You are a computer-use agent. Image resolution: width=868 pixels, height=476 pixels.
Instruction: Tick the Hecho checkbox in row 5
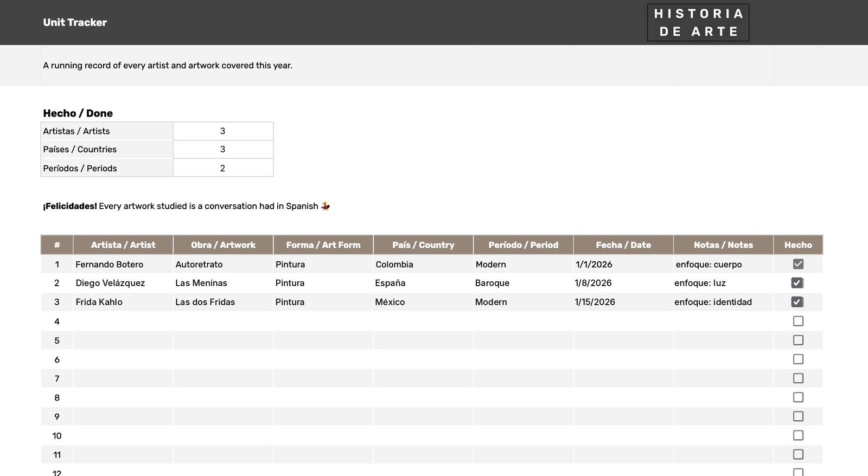tap(798, 340)
